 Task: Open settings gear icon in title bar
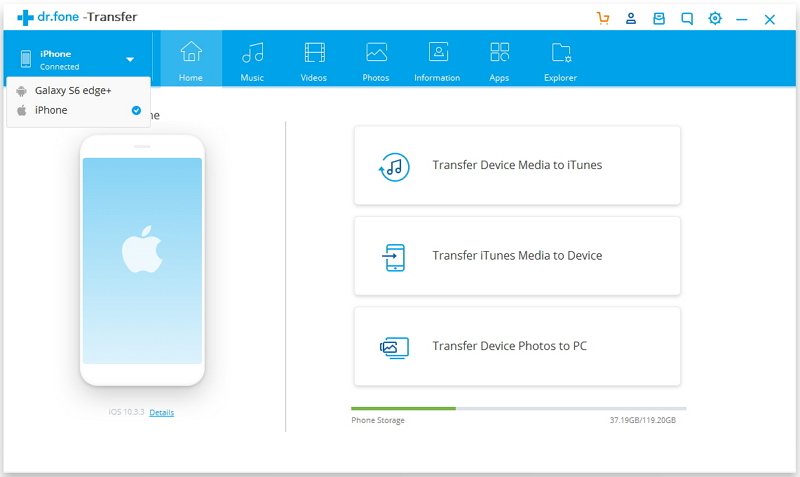pos(715,18)
